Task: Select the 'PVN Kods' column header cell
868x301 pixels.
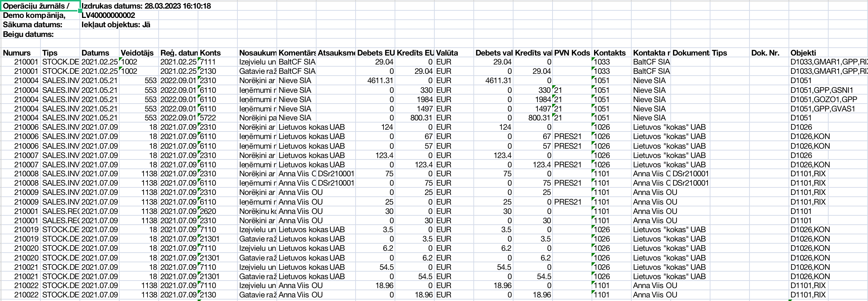Action: [x=572, y=53]
